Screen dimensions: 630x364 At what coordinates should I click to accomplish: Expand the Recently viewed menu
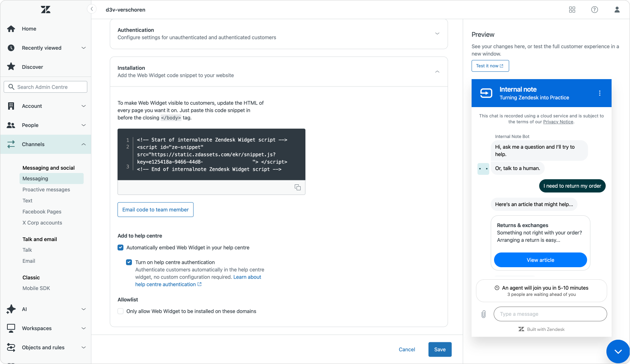click(x=84, y=48)
